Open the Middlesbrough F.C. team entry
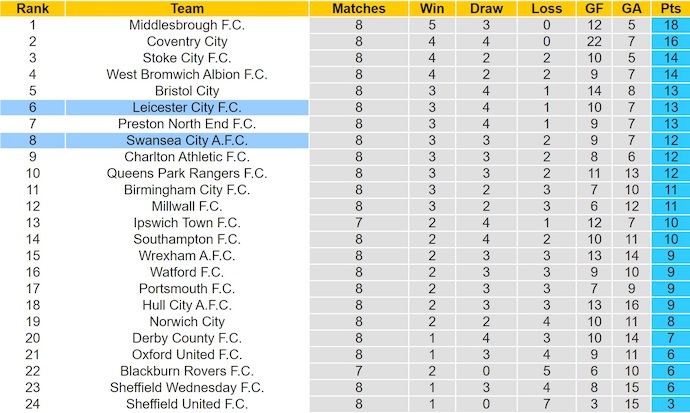690x413 pixels. [187, 25]
